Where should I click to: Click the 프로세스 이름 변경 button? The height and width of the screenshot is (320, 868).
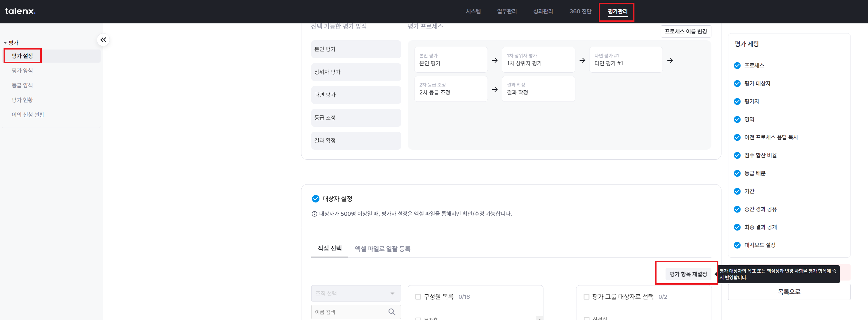(x=686, y=31)
